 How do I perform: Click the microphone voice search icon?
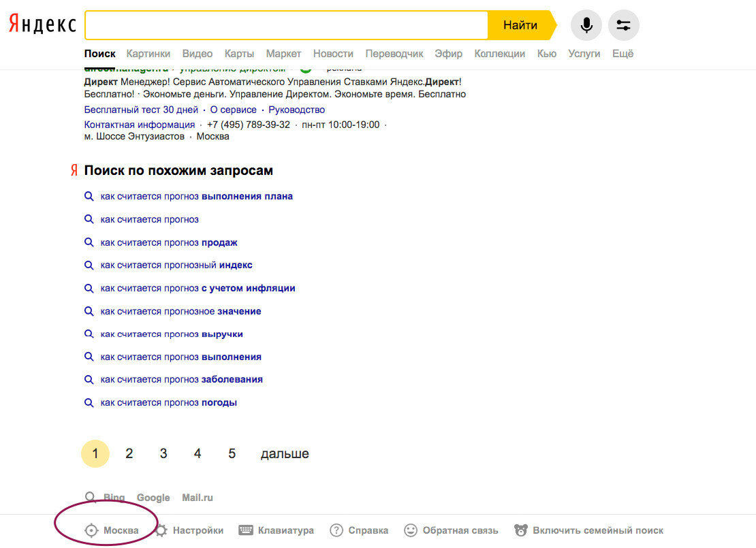click(586, 25)
